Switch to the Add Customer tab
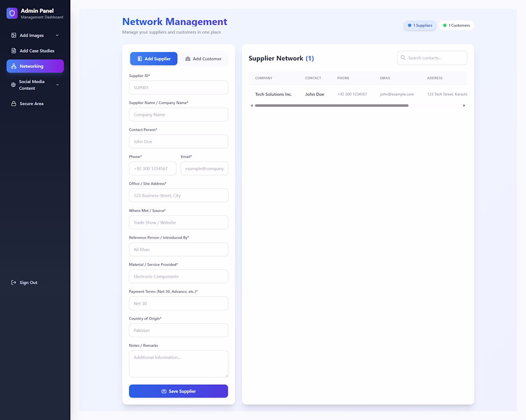Viewport: 526px width, 420px height. [x=204, y=59]
